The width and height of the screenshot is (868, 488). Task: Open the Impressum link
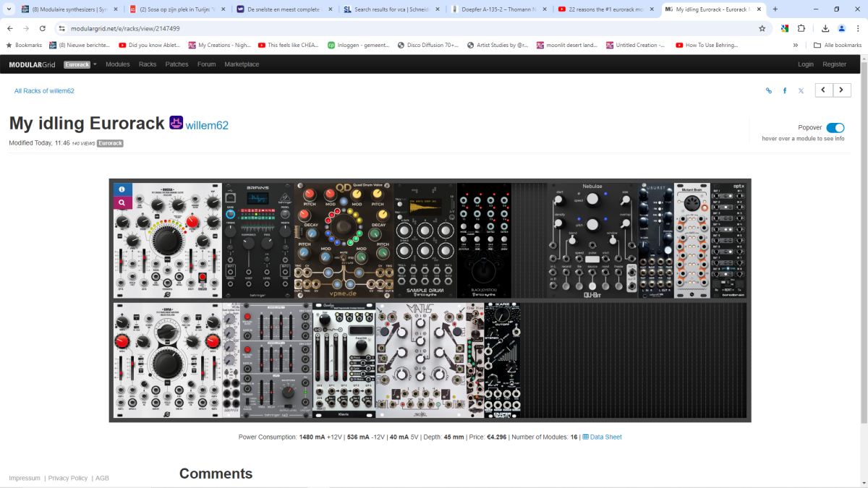[25, 478]
